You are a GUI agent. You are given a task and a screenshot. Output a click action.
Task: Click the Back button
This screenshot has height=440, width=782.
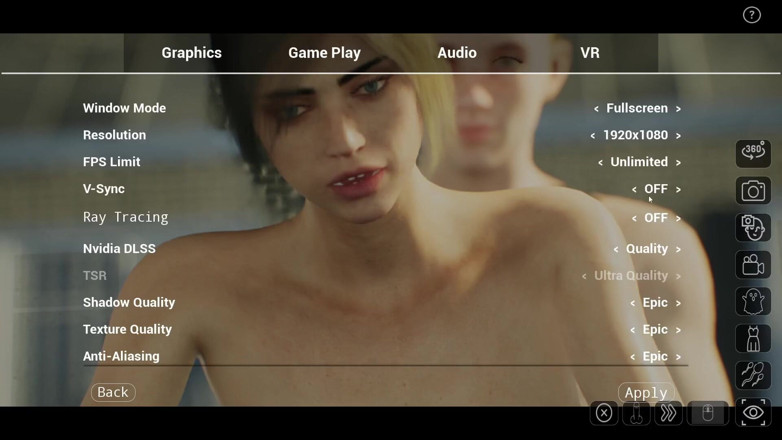coord(113,392)
